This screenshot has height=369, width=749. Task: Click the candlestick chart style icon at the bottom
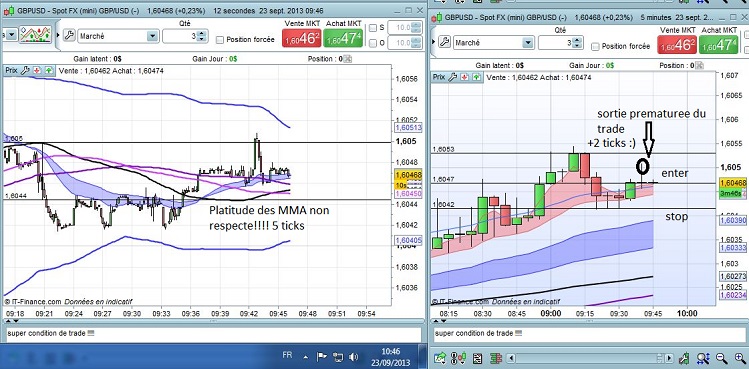pos(461,358)
